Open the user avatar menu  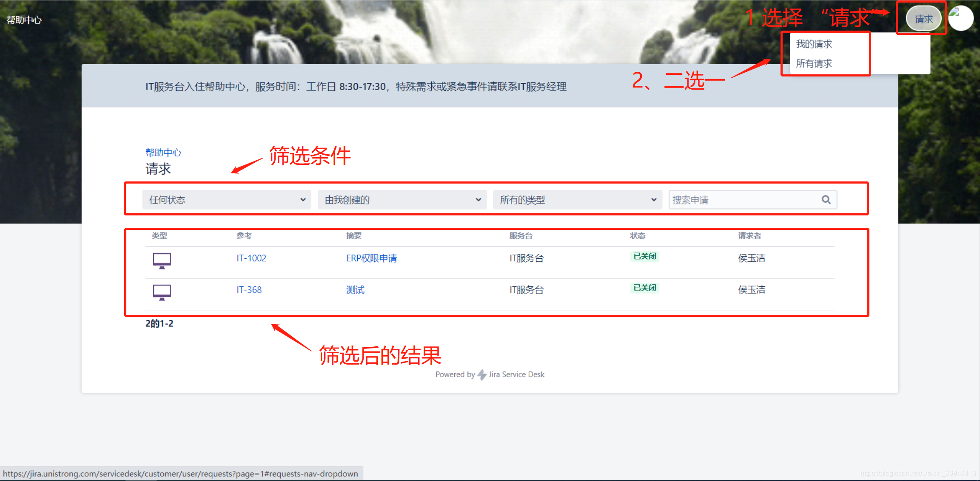pos(960,18)
